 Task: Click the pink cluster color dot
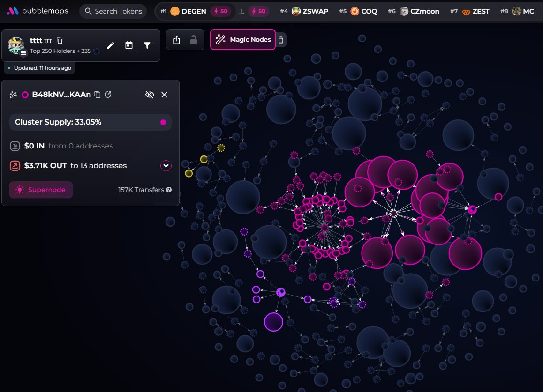coord(163,122)
